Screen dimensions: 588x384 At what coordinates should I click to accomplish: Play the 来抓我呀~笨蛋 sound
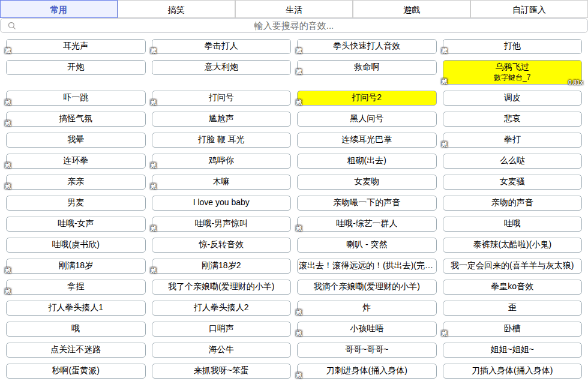point(221,371)
